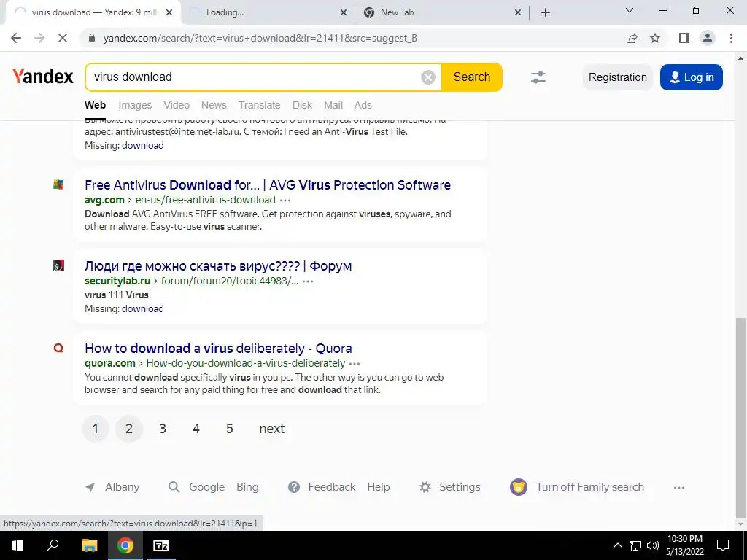Open the Video search tab
The image size is (747, 560).
tap(177, 105)
